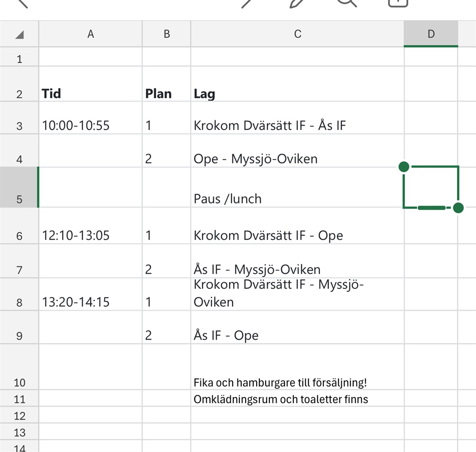Select the 'Paus /lunch' cell
Viewport: 476px width, 452px height.
coord(297,198)
